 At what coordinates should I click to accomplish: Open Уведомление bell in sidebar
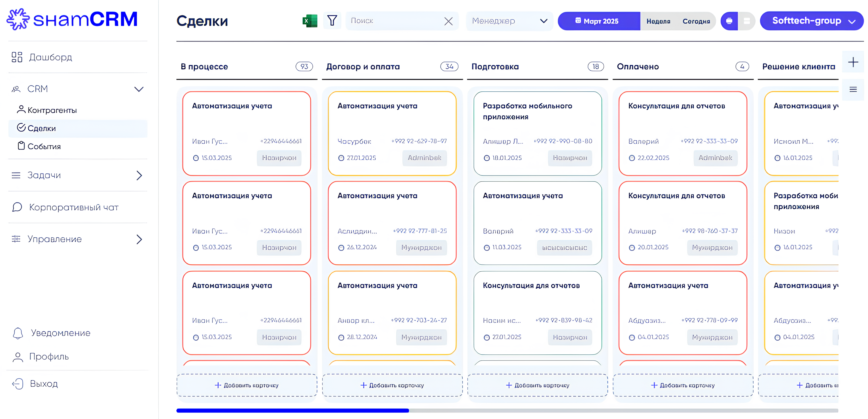pyautogui.click(x=18, y=333)
